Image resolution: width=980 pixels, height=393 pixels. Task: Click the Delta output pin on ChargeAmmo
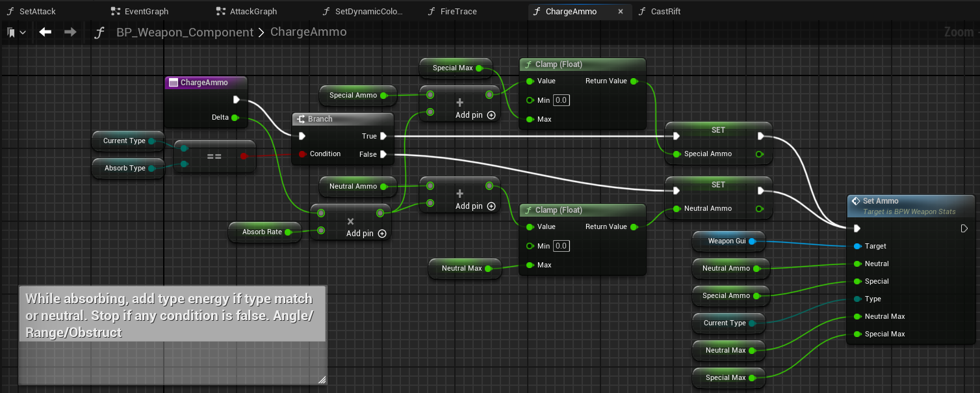click(x=235, y=118)
